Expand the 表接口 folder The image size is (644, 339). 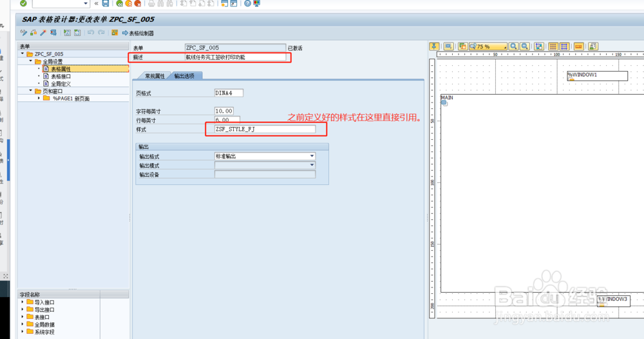click(22, 316)
